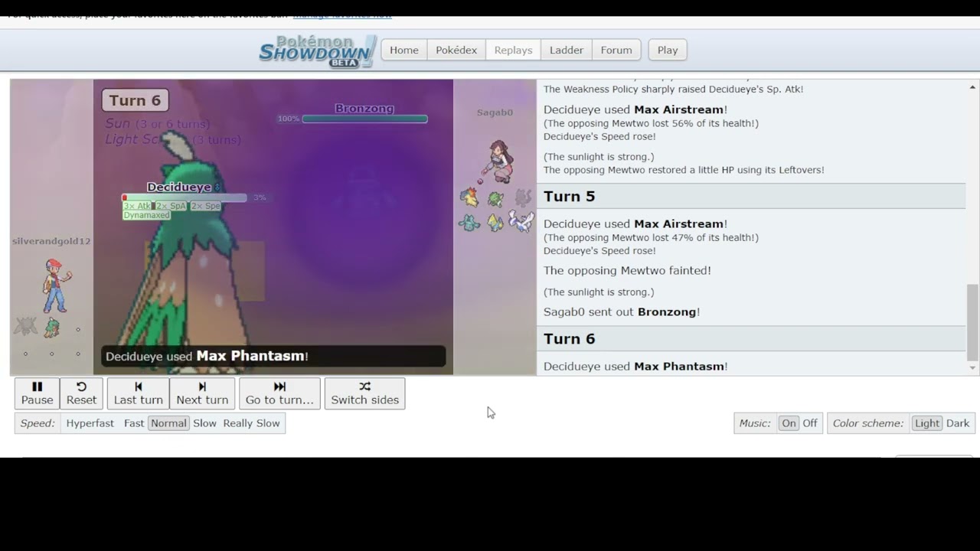
Task: Open the Ladder tab
Action: pos(567,50)
